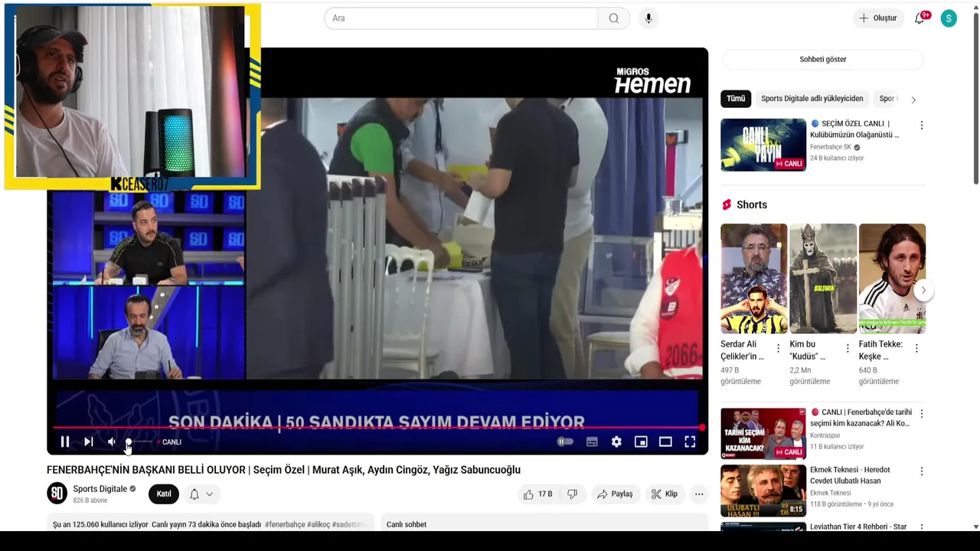
Task: Pause the live video
Action: 65,442
